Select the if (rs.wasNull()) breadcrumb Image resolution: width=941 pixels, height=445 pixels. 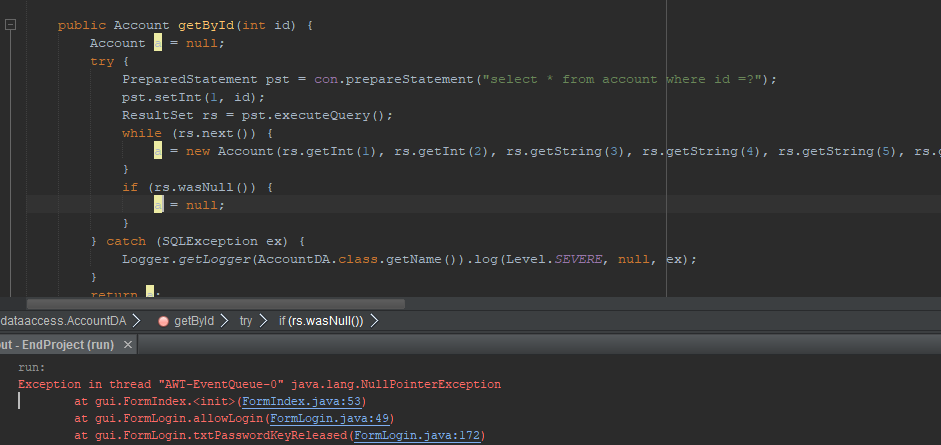pos(321,321)
